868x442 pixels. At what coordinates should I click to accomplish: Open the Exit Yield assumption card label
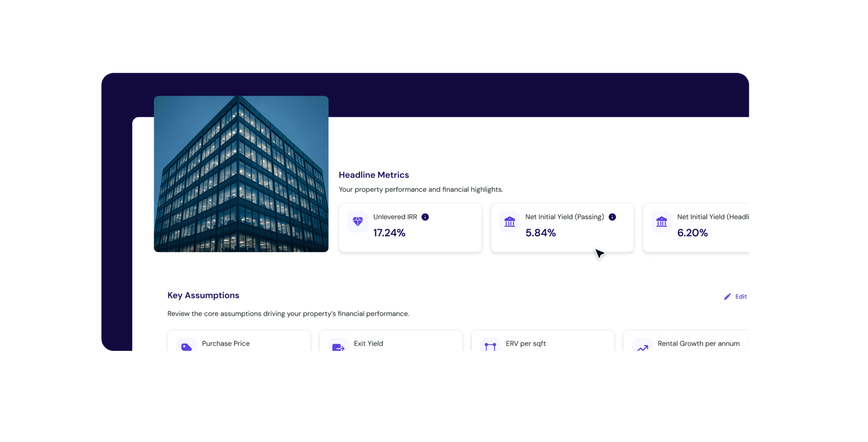tap(368, 343)
